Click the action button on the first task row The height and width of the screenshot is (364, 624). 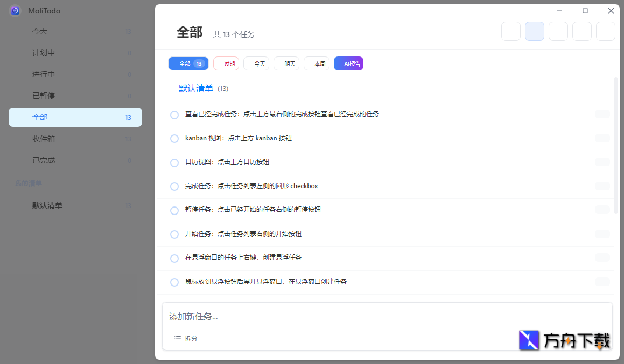(601, 114)
